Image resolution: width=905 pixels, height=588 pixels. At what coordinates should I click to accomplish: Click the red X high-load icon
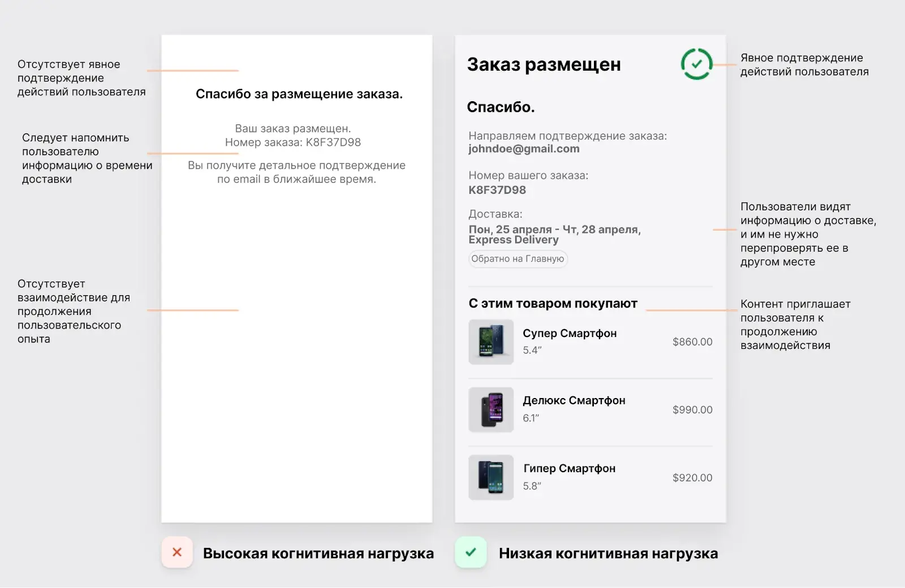pyautogui.click(x=177, y=552)
